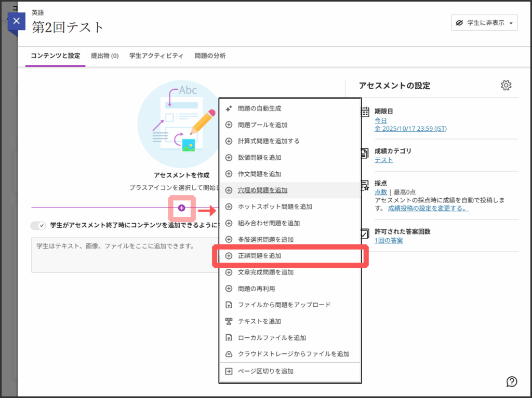The height and width of the screenshot is (398, 532).
Task: Click the 金 2025/10/17 23:59 due date link
Action: tap(410, 129)
